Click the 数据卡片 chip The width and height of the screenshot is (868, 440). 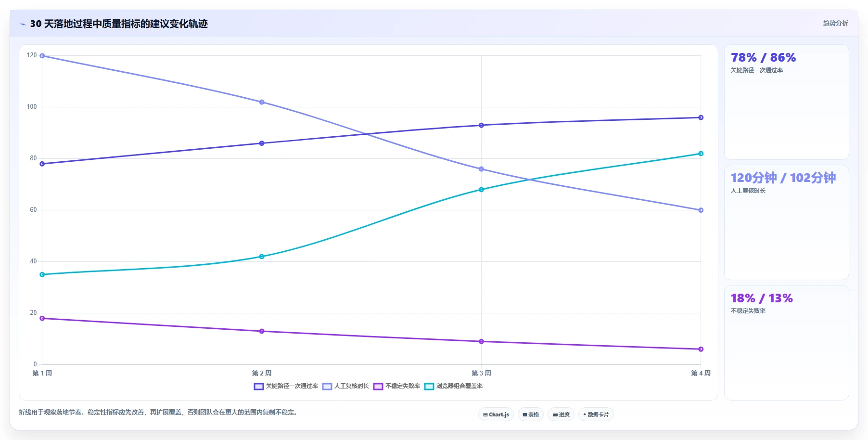[596, 414]
